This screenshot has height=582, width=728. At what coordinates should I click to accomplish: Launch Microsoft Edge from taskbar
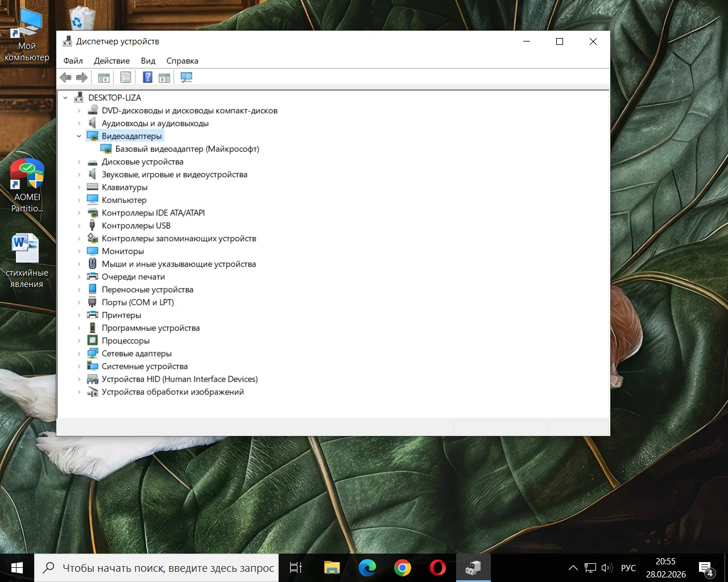pyautogui.click(x=367, y=568)
